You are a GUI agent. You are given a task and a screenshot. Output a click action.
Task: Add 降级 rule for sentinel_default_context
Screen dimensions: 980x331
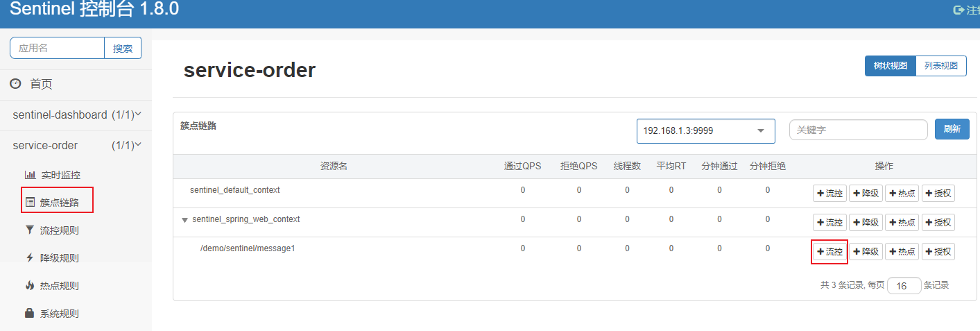[x=866, y=193]
